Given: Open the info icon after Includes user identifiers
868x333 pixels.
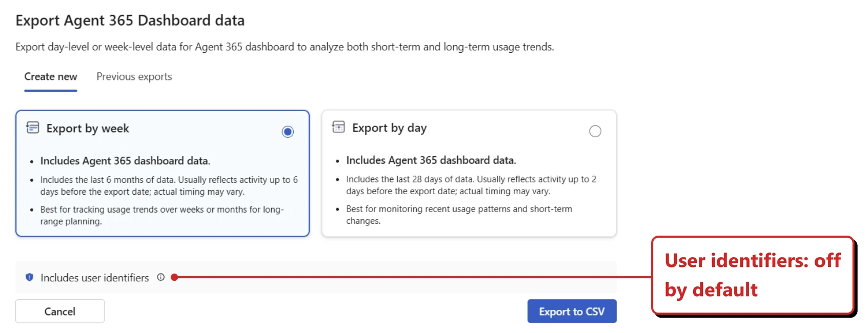Looking at the screenshot, I should 160,277.
